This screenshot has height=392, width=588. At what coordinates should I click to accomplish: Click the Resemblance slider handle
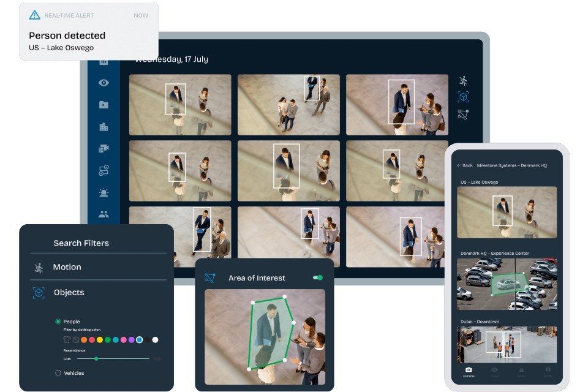click(96, 358)
